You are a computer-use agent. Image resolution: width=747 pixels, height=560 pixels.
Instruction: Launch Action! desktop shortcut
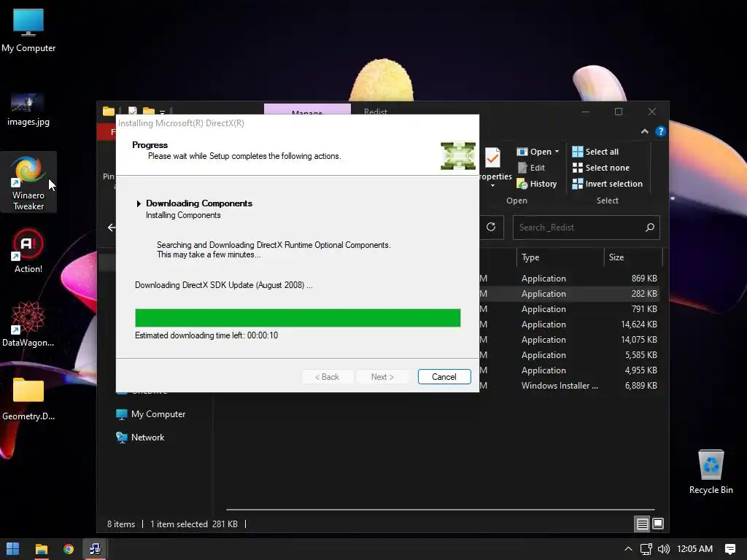click(28, 252)
